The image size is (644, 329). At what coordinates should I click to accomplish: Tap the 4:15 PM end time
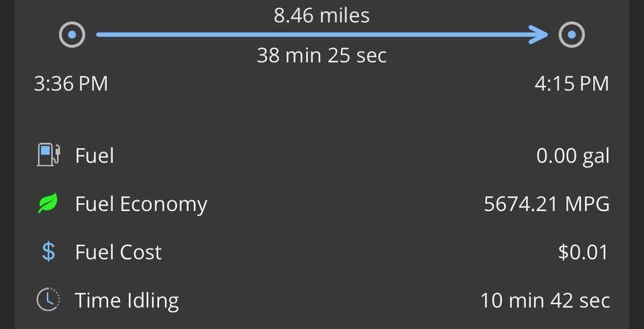(572, 84)
